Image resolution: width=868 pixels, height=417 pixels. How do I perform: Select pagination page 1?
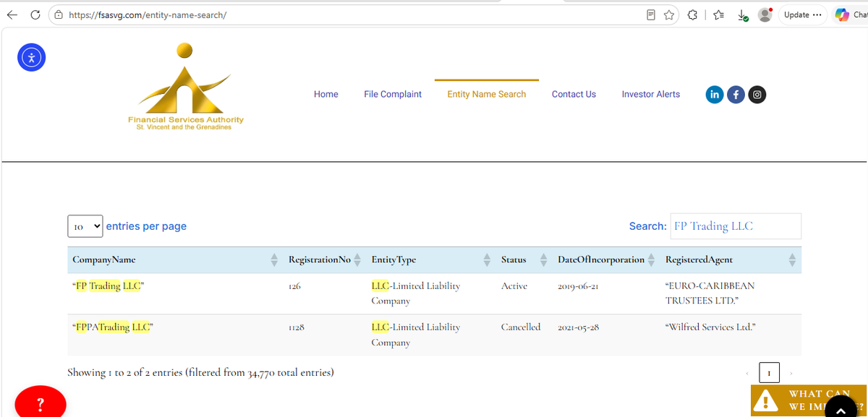(769, 373)
